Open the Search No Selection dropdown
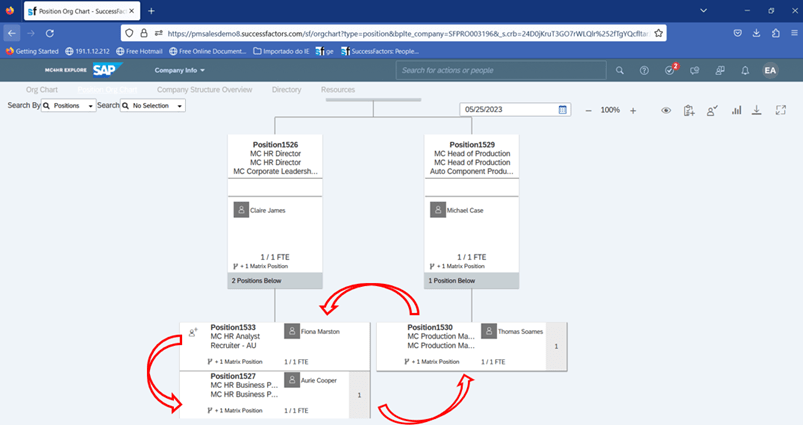The height and width of the screenshot is (425, 803). (x=153, y=105)
